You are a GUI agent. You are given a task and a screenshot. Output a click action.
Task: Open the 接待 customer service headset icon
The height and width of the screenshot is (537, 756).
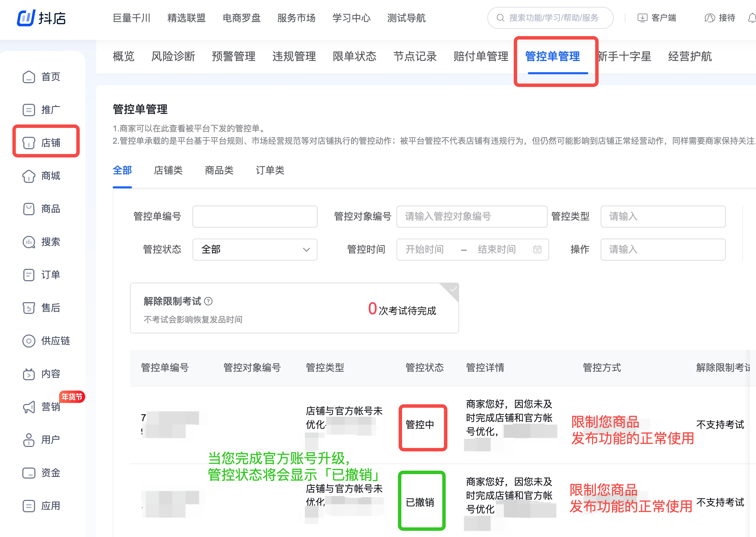pyautogui.click(x=709, y=18)
